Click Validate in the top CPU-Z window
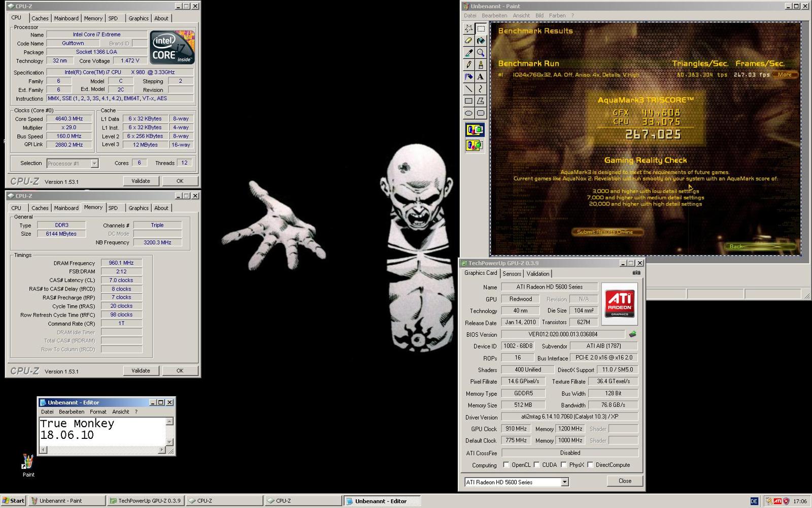812x508 pixels. pyautogui.click(x=141, y=181)
